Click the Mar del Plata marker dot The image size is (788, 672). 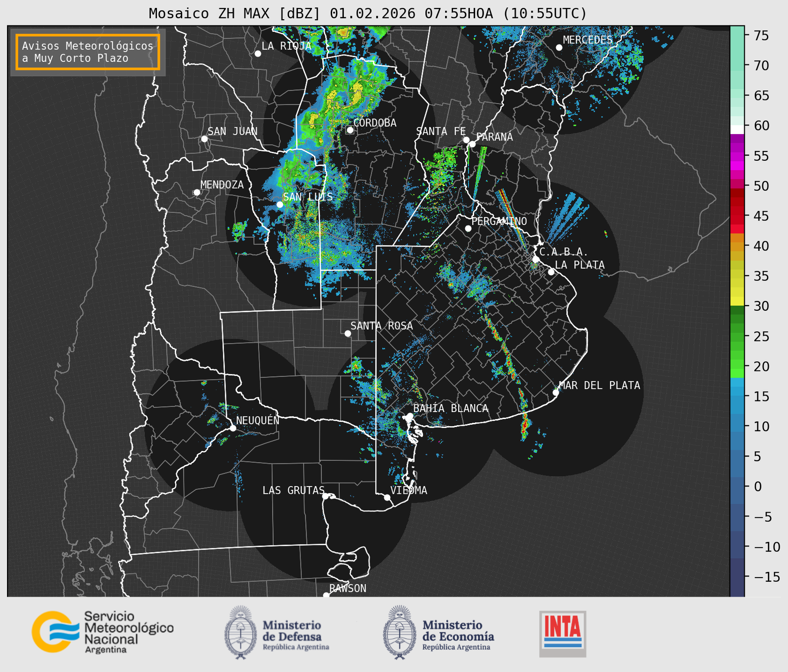click(x=555, y=393)
